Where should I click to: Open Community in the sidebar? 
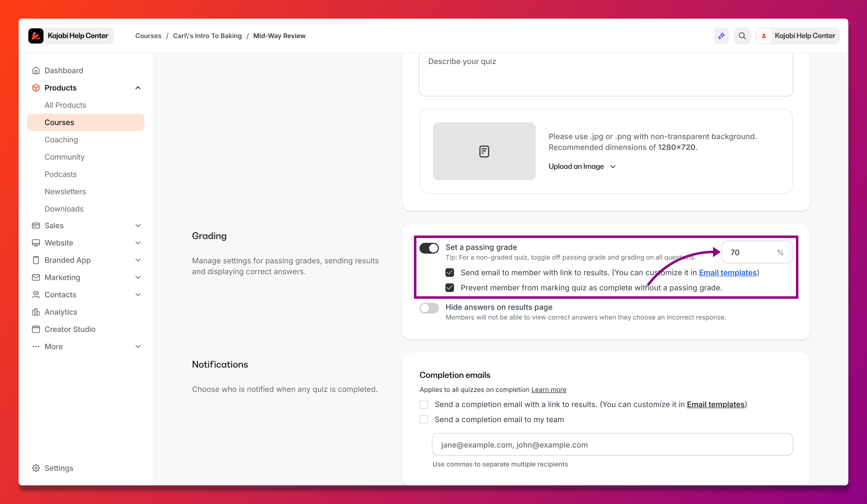[x=64, y=157]
